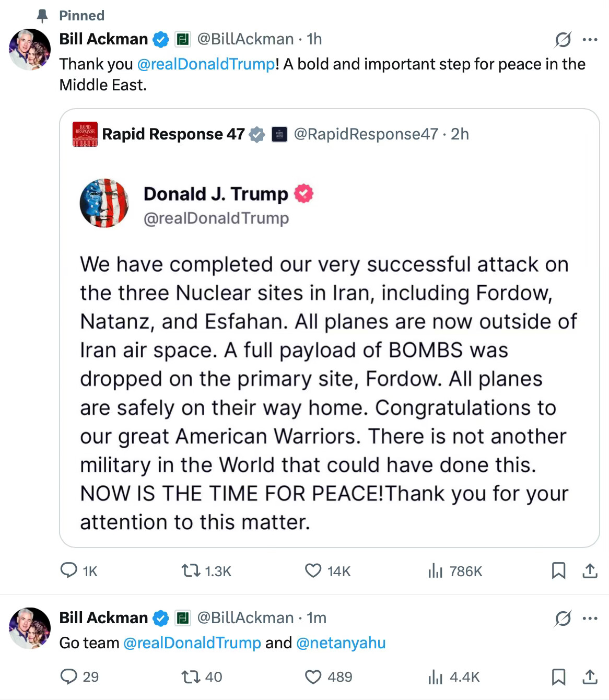Screen dimensions: 609x700
Task: Reply to the "Go team" post
Action: (69, 676)
